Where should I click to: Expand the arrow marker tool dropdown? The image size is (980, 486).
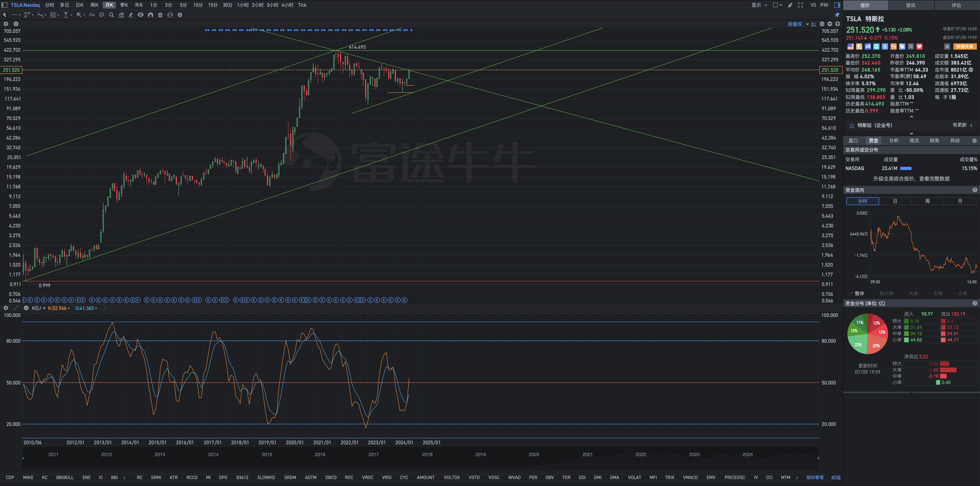(x=84, y=15)
